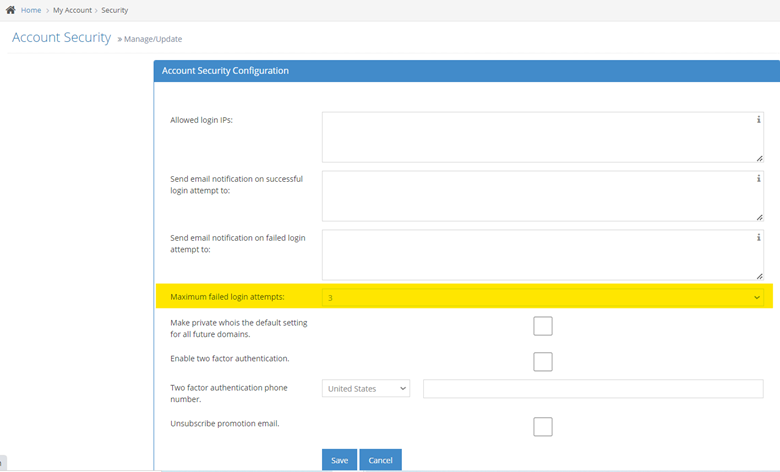Click inside the Allowed login IPs textarea

[538, 137]
